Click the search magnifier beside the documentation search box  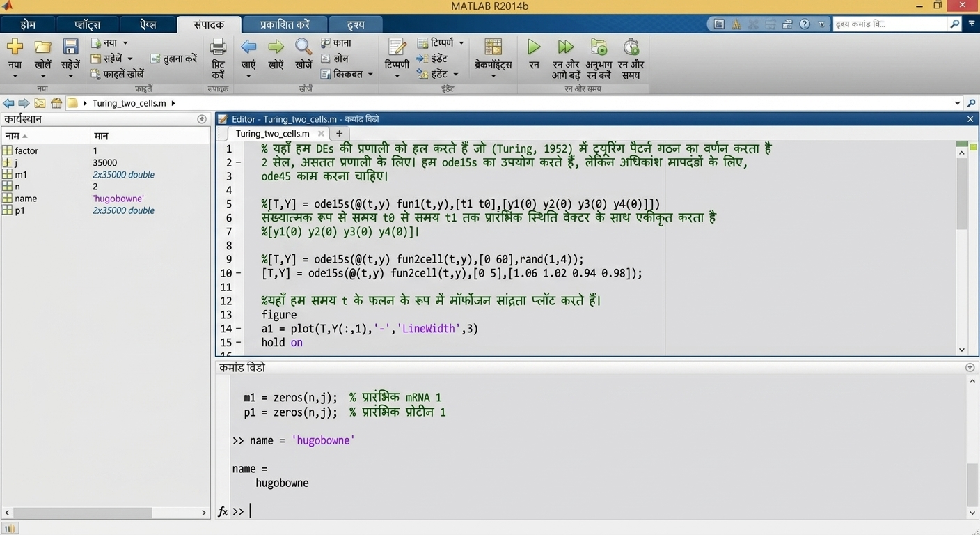(954, 24)
